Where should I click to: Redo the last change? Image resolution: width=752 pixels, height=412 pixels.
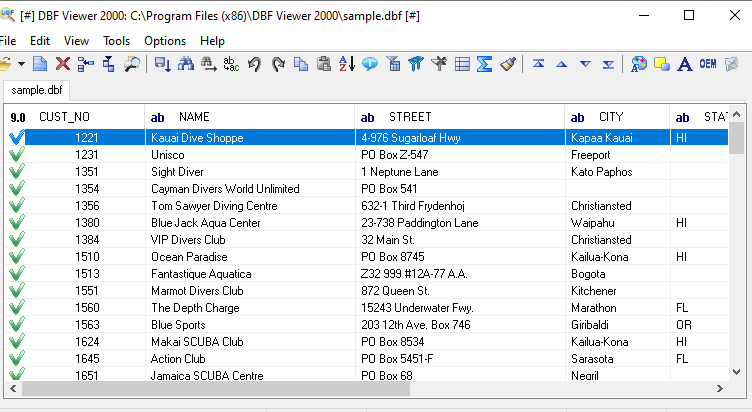(278, 64)
